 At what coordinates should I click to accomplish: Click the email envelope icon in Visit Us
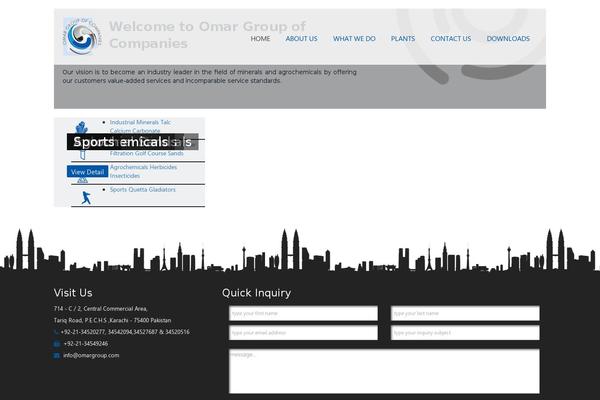click(57, 356)
